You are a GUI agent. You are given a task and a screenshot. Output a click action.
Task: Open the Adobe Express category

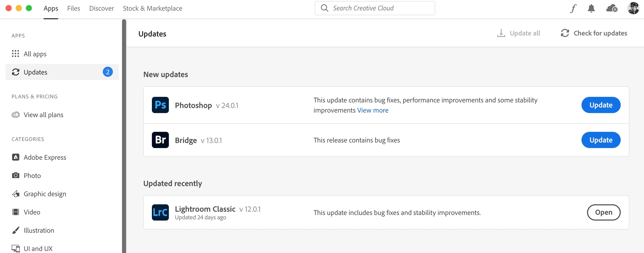click(45, 157)
